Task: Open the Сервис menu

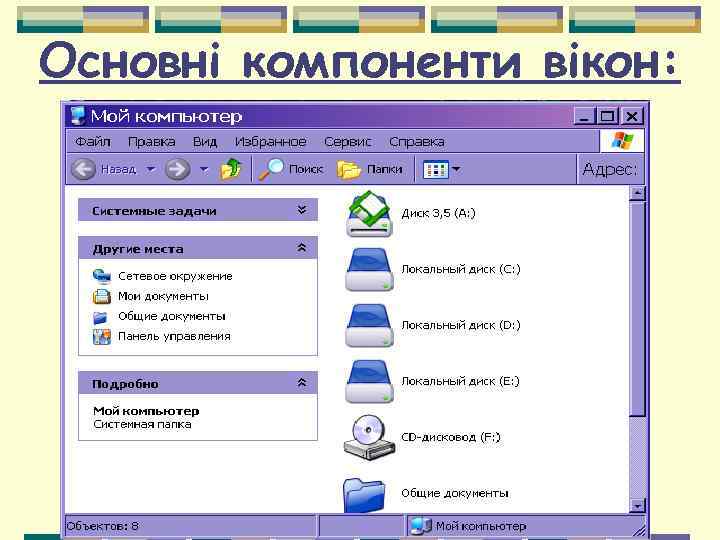Action: coord(348,141)
